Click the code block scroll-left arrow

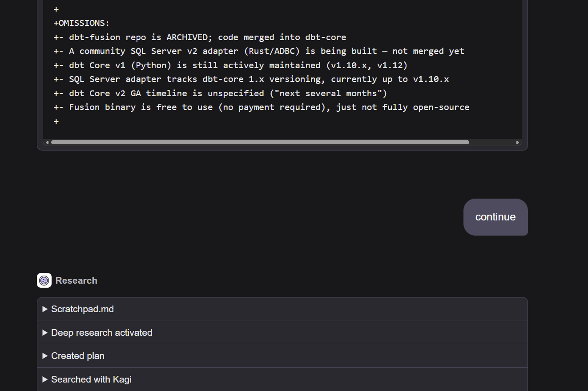[x=47, y=143]
